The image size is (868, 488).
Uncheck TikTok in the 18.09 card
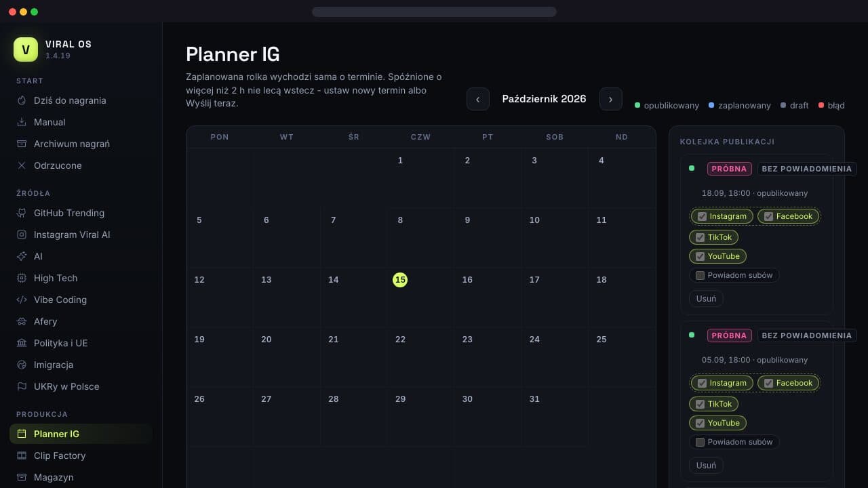pos(701,237)
